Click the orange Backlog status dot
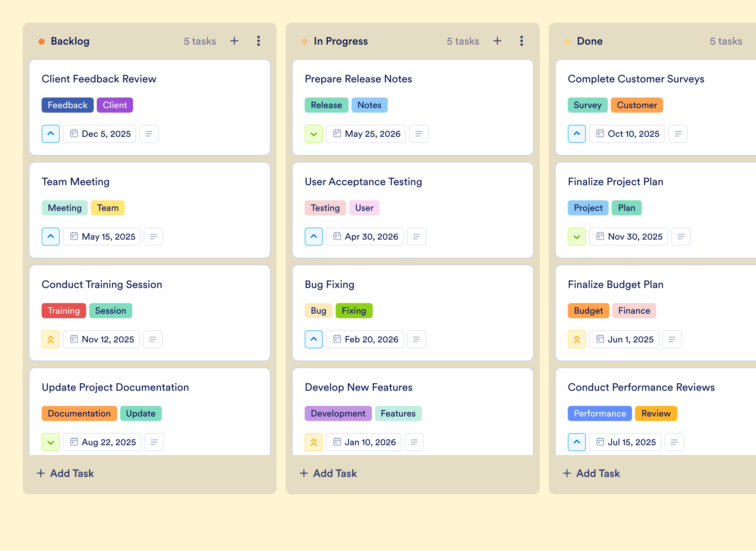 coord(42,41)
